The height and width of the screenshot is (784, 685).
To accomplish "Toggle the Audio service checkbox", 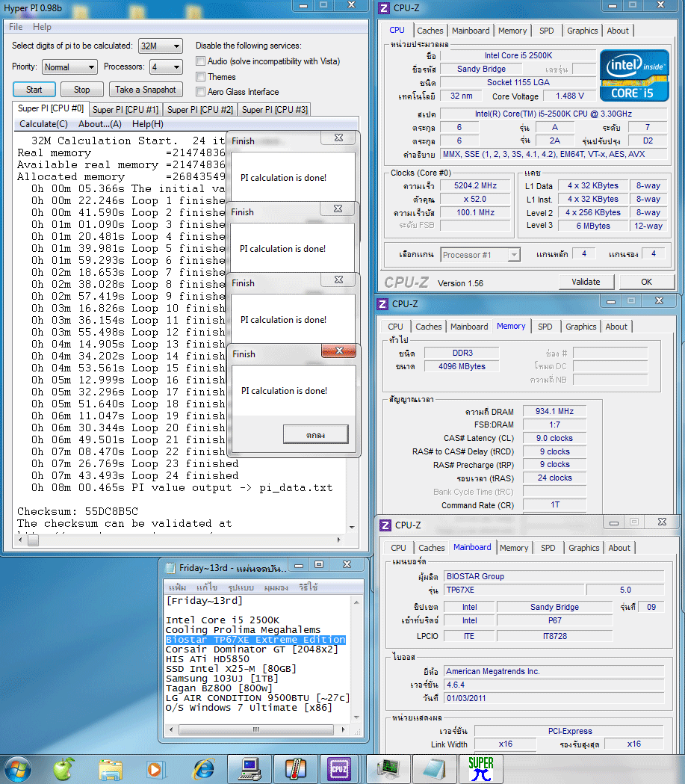I will 200,61.
